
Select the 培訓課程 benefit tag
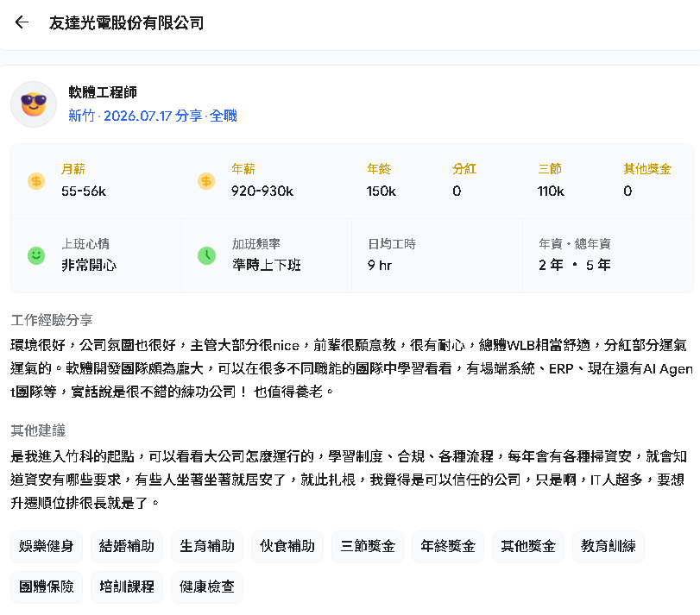tap(127, 587)
